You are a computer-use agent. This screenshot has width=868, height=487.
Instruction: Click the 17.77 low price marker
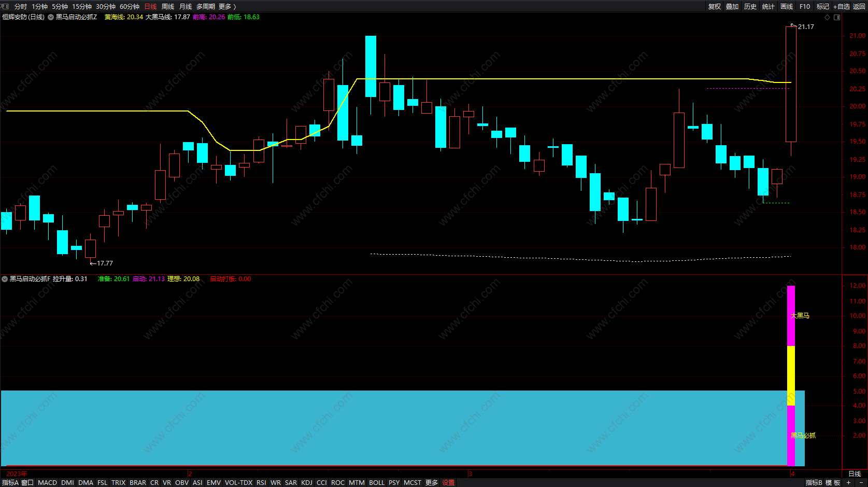105,263
